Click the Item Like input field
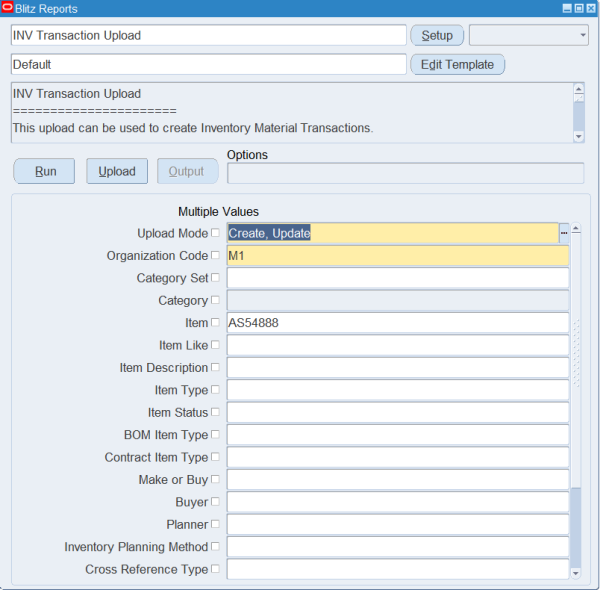This screenshot has height=590, width=600. (398, 345)
